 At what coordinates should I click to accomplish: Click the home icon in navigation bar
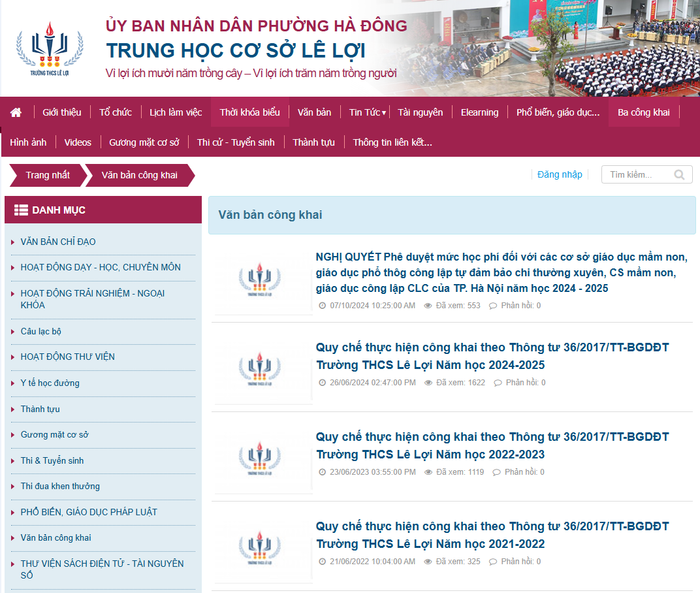tap(16, 113)
